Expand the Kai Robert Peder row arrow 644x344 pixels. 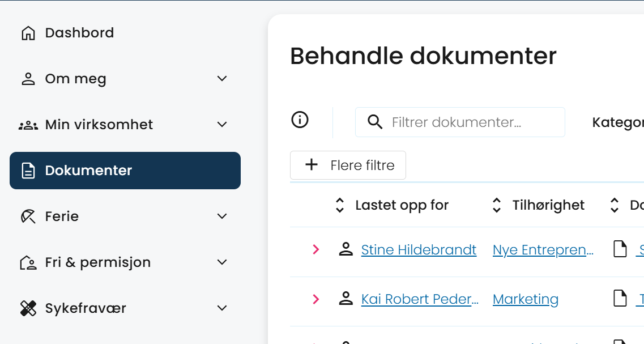pos(316,299)
